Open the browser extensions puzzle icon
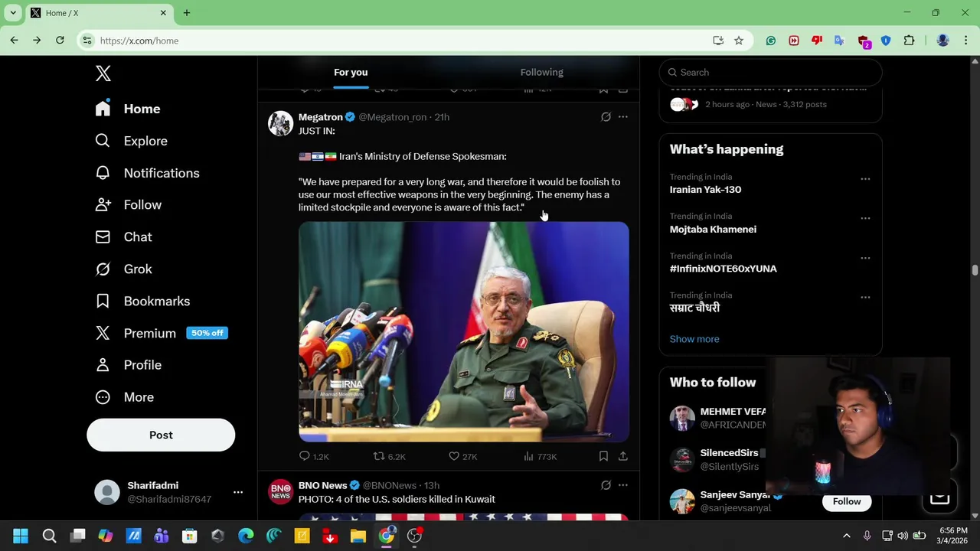This screenshot has width=980, height=551. coord(910,41)
